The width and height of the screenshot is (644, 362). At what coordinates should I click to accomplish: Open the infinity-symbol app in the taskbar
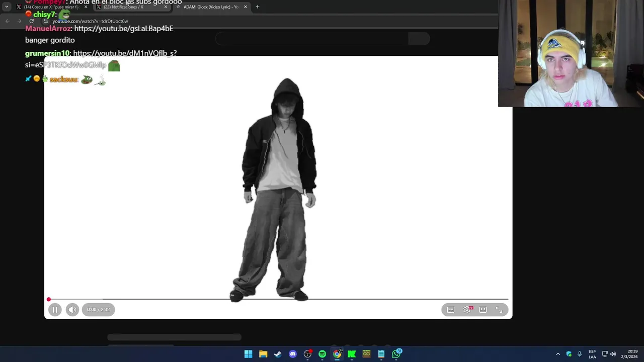tap(366, 354)
